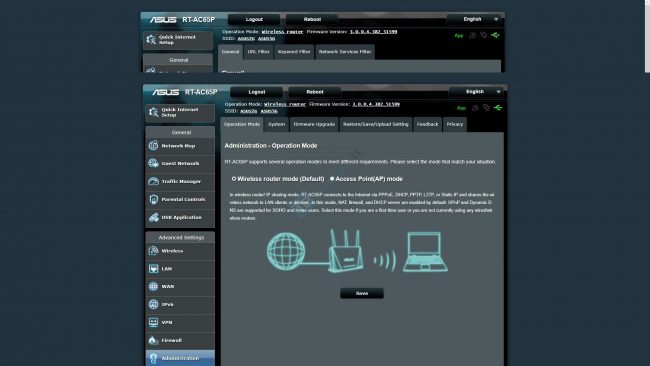Open Parental Controls shield icon
Screen dimensions: 650x366
[153, 199]
